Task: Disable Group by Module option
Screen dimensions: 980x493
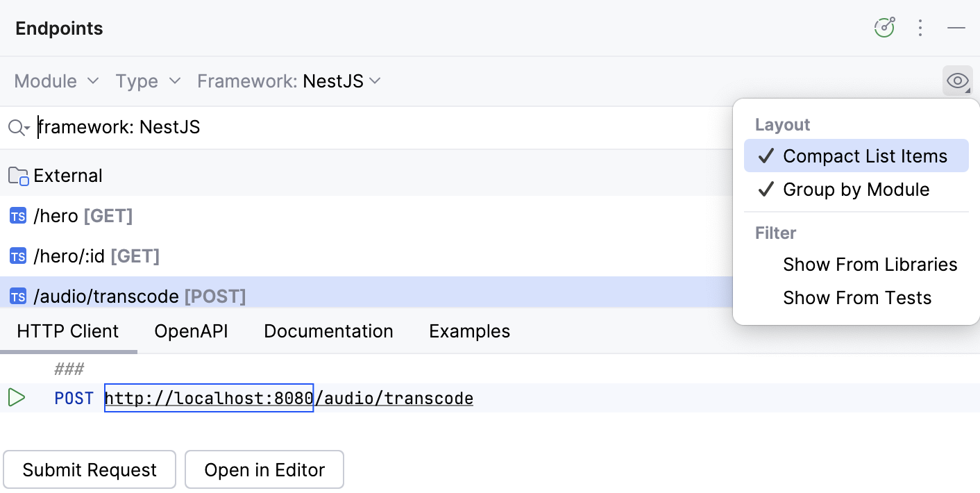Action: 856,189
